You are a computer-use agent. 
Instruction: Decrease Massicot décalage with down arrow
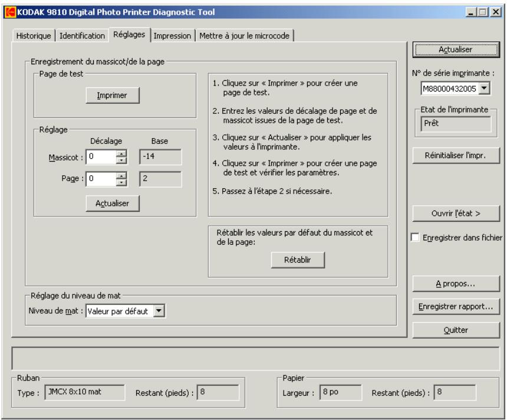[121, 160]
